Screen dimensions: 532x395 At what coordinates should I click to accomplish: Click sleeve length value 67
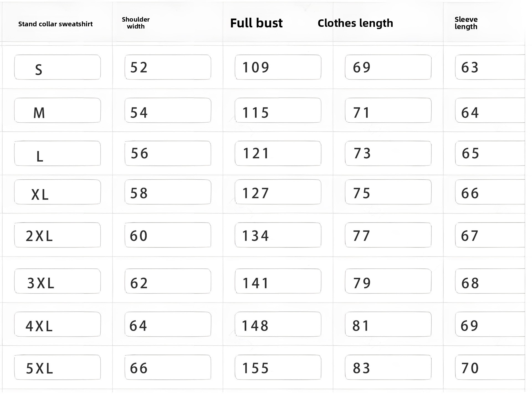point(490,235)
